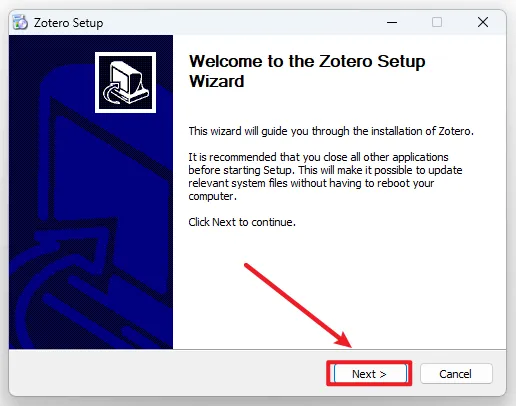Screen dimensions: 516x406
Task: Click the installer computer icon in banner
Action: [x=125, y=82]
